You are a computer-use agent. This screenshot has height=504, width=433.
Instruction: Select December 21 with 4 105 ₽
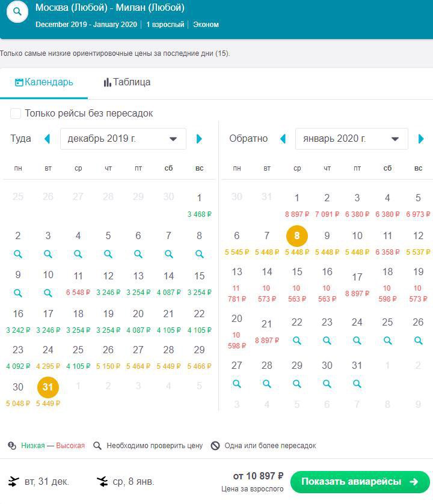pyautogui.click(x=168, y=321)
